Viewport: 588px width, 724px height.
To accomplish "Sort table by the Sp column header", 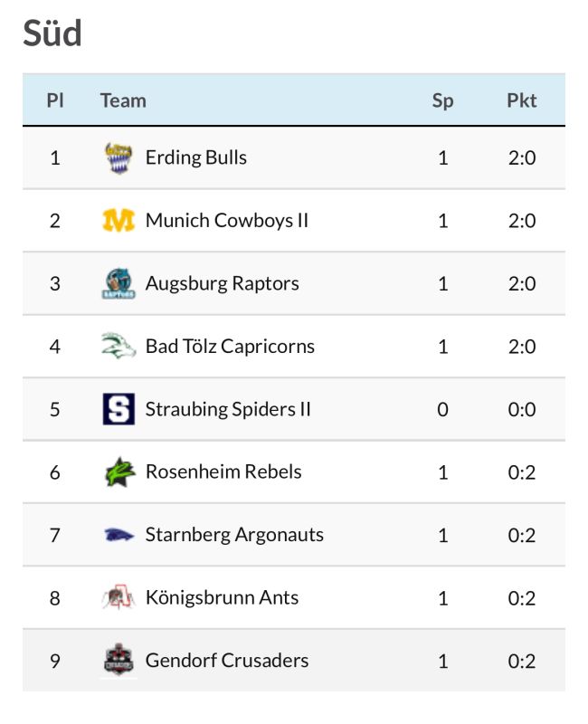I will pyautogui.click(x=442, y=100).
